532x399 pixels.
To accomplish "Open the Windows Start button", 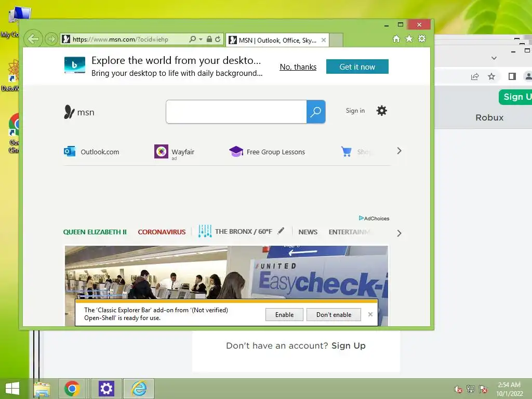I will pos(12,389).
